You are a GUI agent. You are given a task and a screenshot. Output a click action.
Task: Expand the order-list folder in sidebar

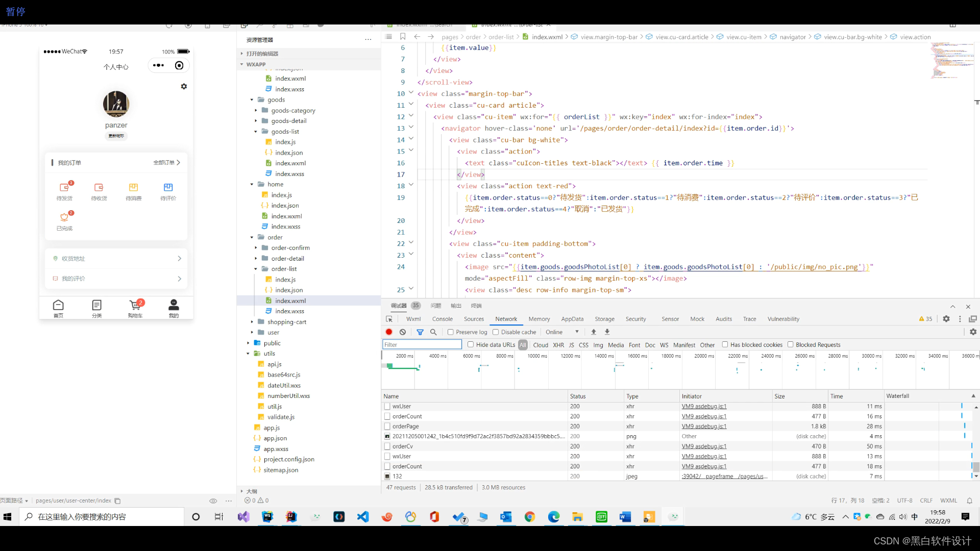tap(255, 268)
